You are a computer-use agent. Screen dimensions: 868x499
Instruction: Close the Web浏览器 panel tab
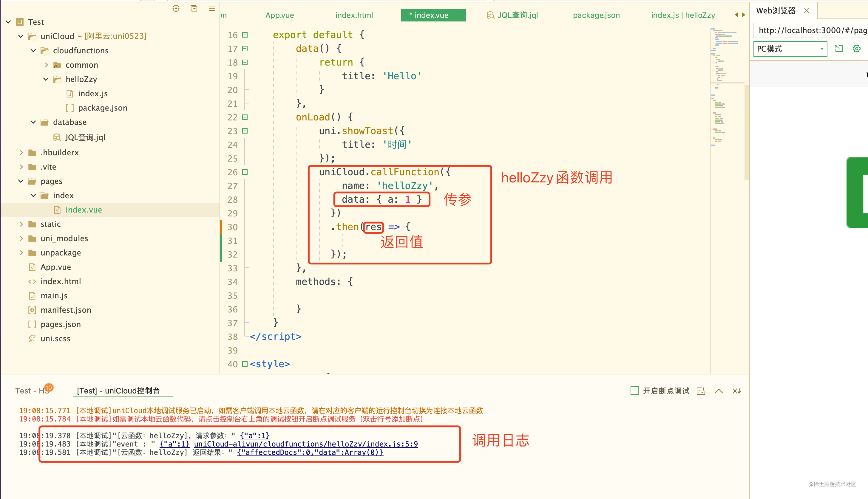pos(807,11)
